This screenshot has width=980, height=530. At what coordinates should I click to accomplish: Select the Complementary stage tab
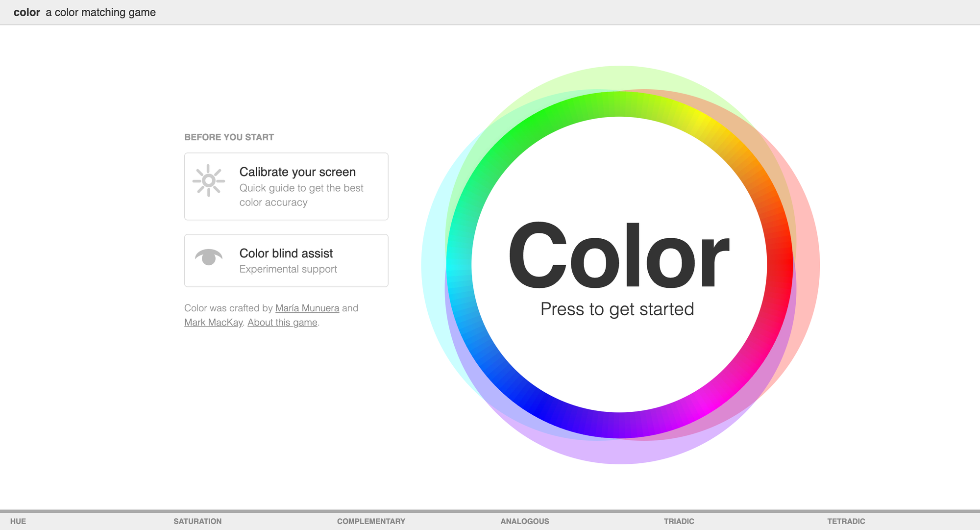pos(371,521)
